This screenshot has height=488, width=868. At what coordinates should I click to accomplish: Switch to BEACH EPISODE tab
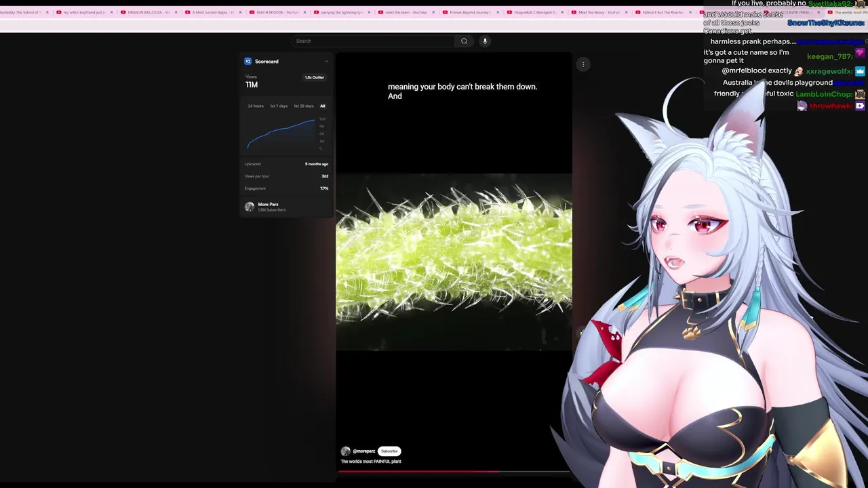(277, 12)
